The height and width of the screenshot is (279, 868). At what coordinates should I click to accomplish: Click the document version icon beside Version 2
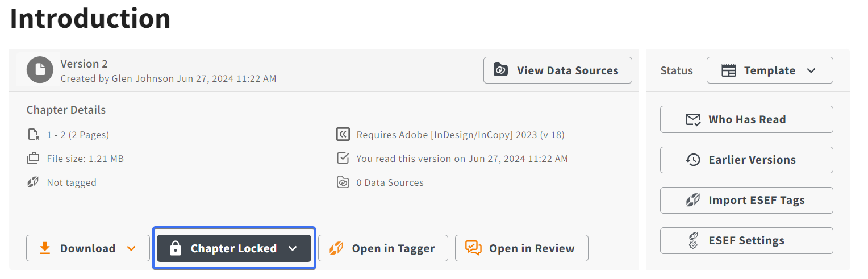[40, 70]
